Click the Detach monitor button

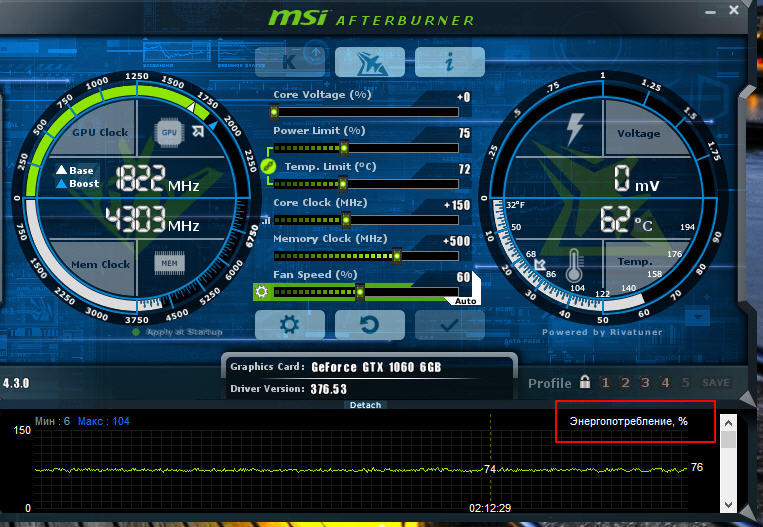click(x=365, y=405)
